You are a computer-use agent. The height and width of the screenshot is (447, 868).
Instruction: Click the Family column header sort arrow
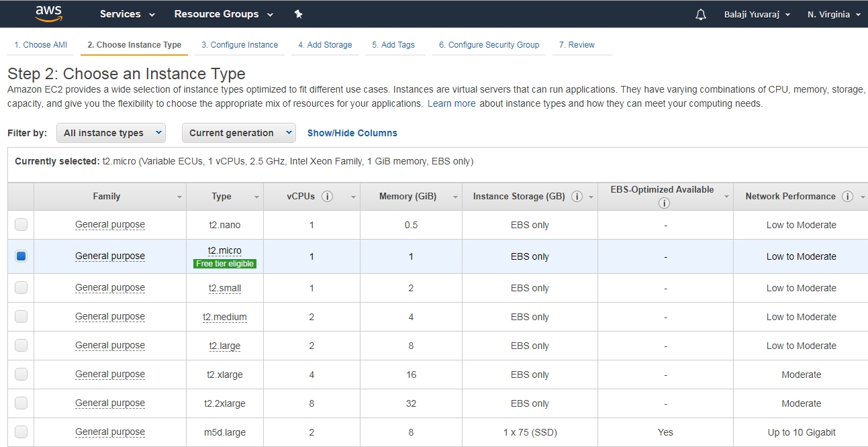coord(179,197)
